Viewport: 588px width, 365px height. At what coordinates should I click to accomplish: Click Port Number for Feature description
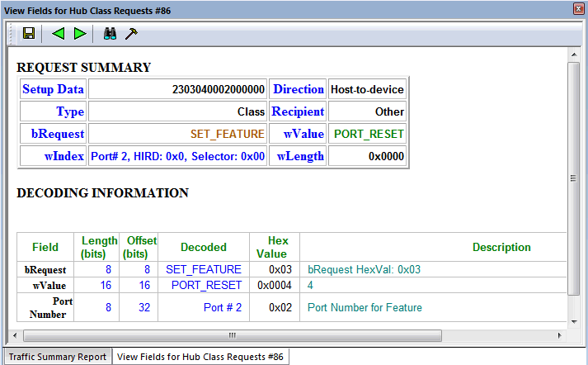point(365,307)
